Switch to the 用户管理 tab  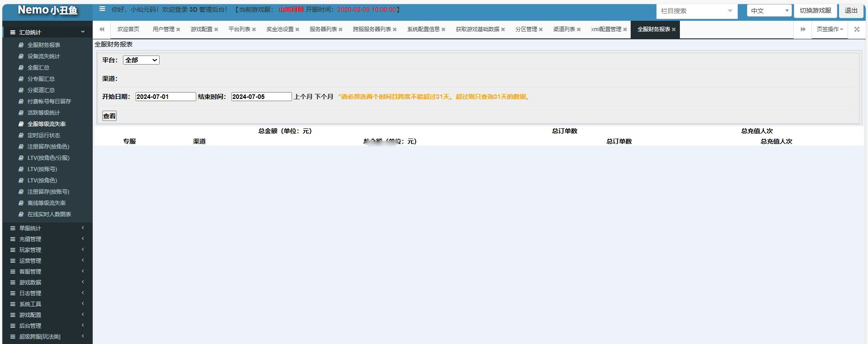163,29
